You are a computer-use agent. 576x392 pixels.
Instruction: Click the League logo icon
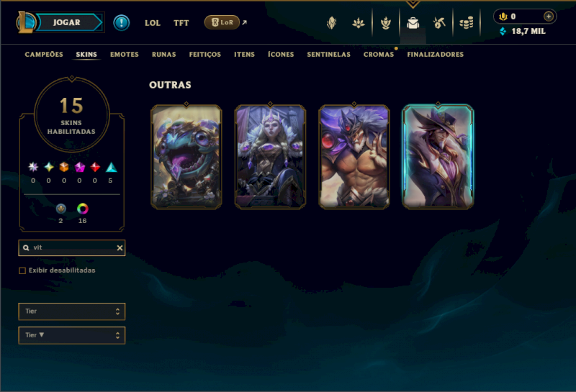coord(26,22)
